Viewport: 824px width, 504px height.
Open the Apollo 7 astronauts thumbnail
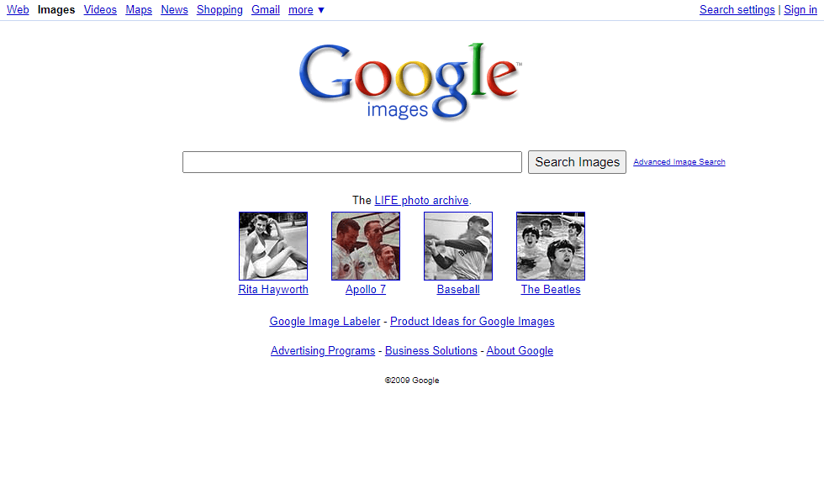tap(366, 245)
